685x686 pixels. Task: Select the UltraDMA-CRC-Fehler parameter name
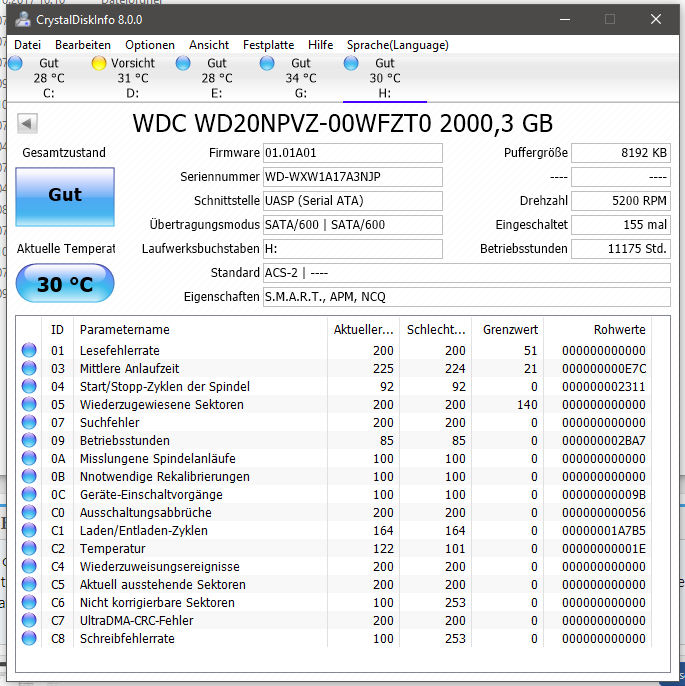[x=136, y=620]
